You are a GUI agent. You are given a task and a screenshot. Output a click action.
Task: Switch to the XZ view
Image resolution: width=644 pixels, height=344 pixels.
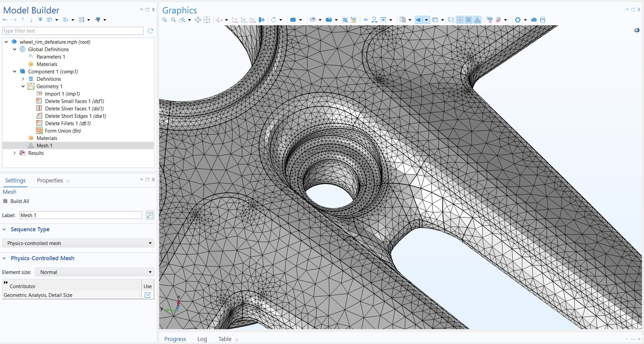click(253, 20)
